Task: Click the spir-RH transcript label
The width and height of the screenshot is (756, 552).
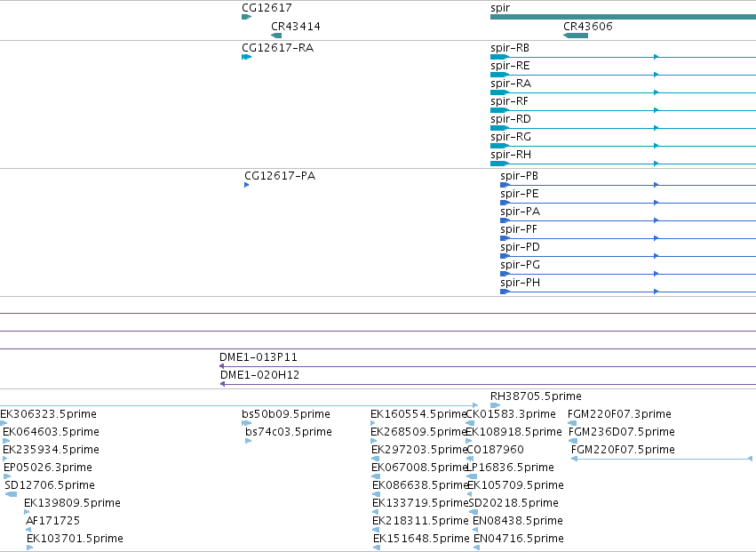Action: [x=511, y=155]
